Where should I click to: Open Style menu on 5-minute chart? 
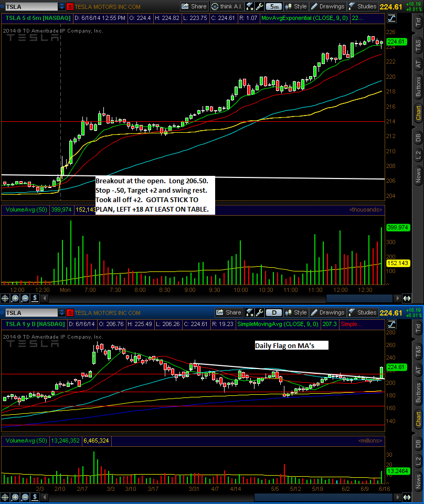[x=296, y=6]
